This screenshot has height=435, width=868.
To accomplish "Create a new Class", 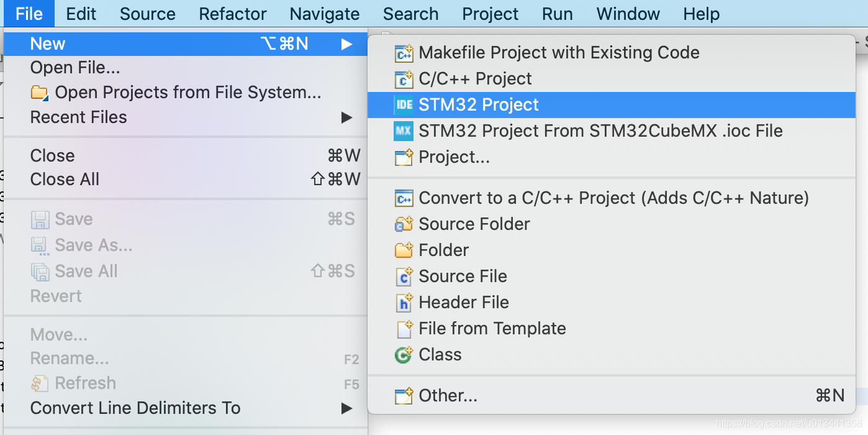I will coord(440,354).
